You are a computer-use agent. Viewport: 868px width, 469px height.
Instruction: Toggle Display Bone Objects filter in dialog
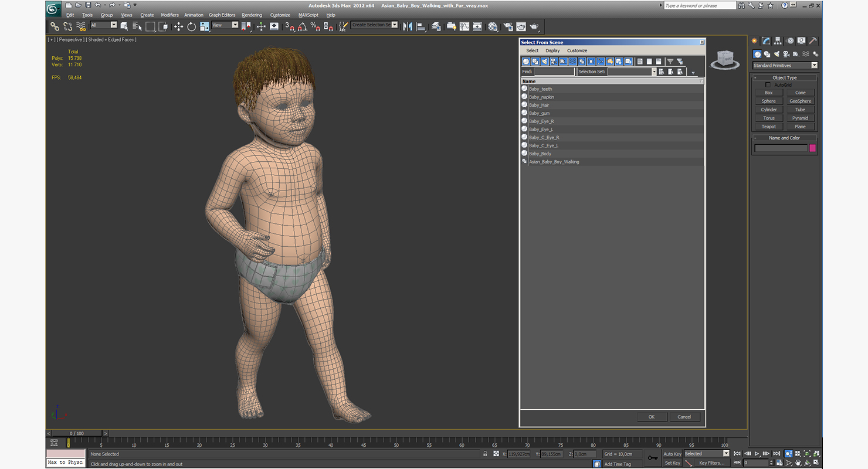click(601, 62)
